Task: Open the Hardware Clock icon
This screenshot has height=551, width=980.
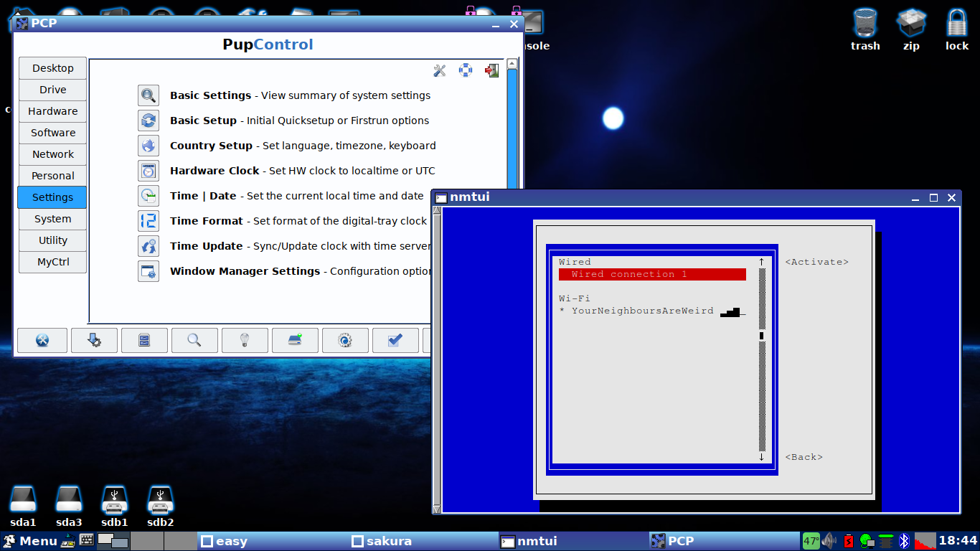Action: tap(148, 171)
